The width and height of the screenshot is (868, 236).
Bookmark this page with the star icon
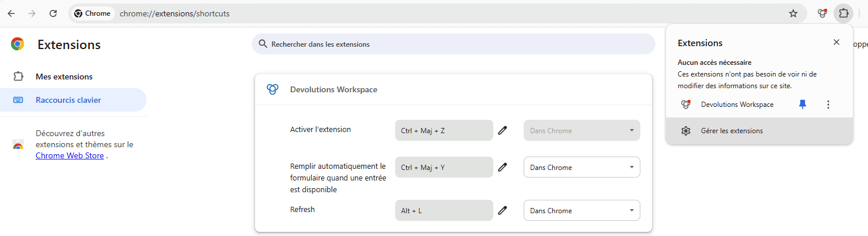click(793, 13)
